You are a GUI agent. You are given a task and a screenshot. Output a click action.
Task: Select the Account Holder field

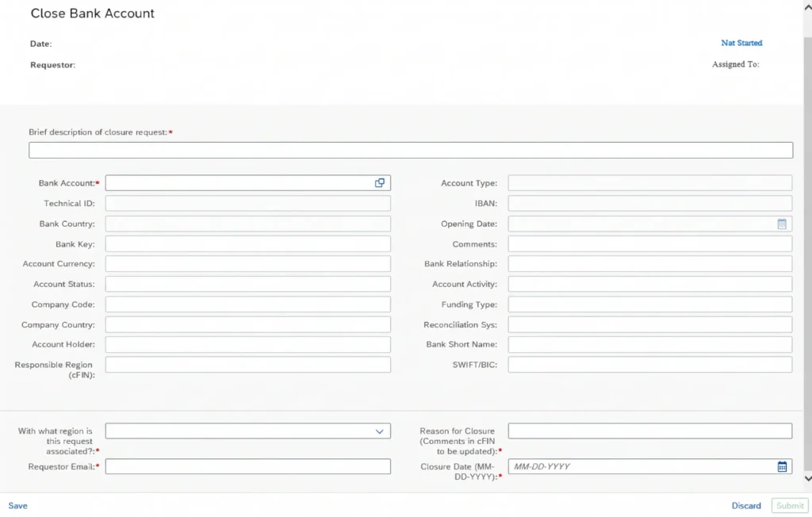point(248,344)
